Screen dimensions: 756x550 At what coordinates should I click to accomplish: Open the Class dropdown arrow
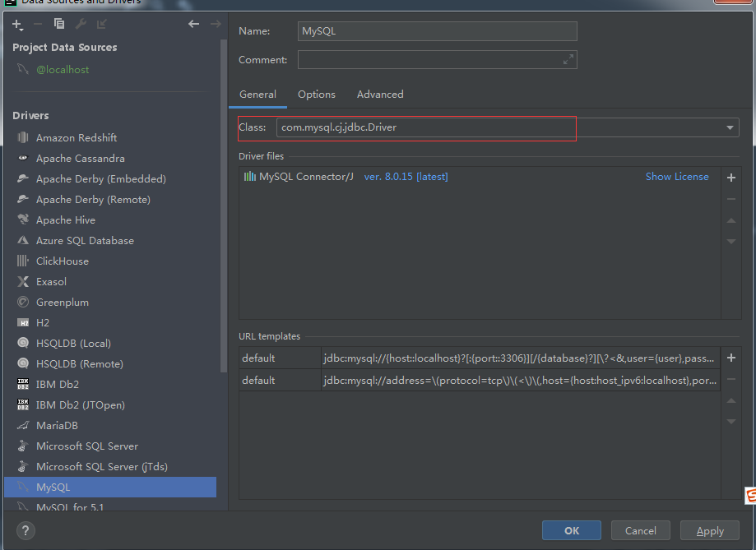730,127
